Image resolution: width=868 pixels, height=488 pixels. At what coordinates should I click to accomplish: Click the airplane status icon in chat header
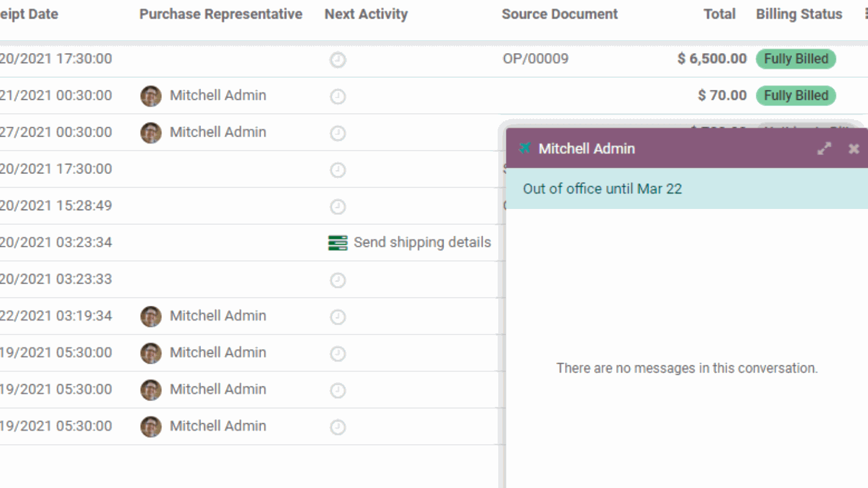(525, 148)
